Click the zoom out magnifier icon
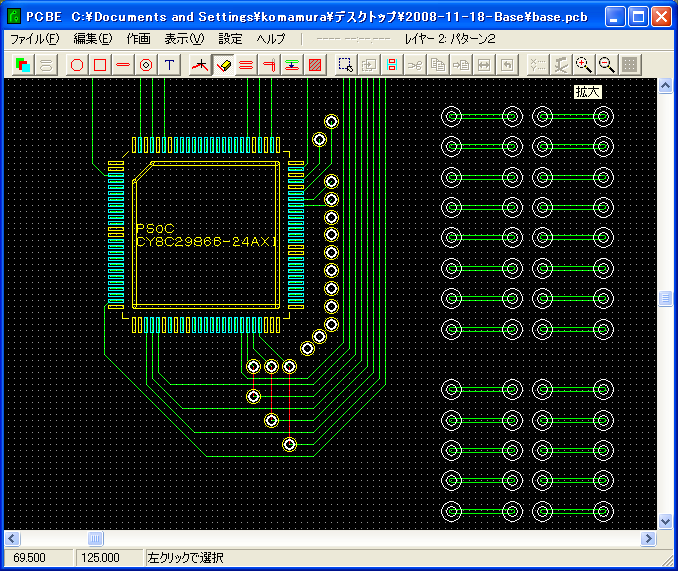The height and width of the screenshot is (571, 678). [606, 65]
